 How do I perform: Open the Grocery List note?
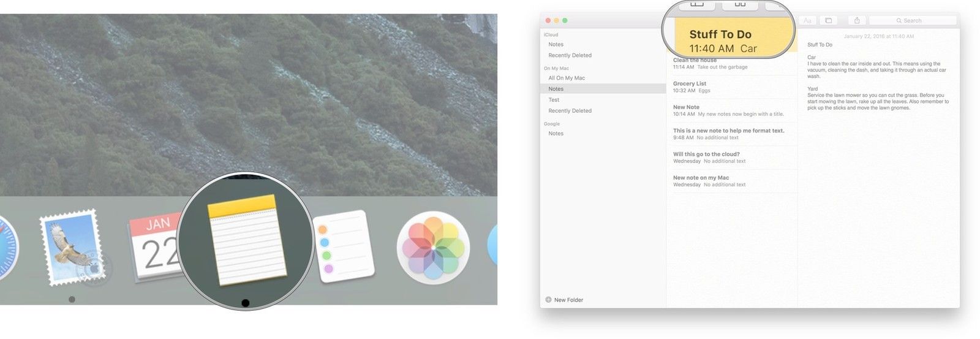tap(732, 87)
